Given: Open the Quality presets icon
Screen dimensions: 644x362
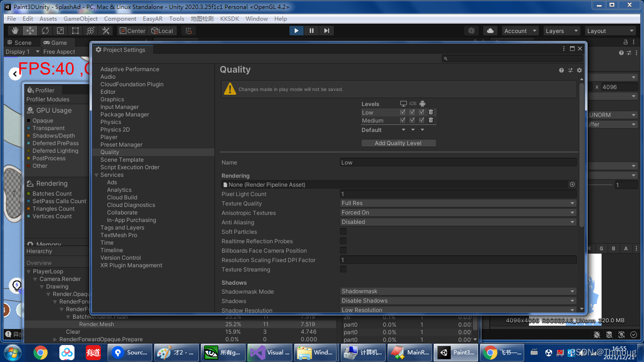Looking at the screenshot, I should pyautogui.click(x=570, y=70).
